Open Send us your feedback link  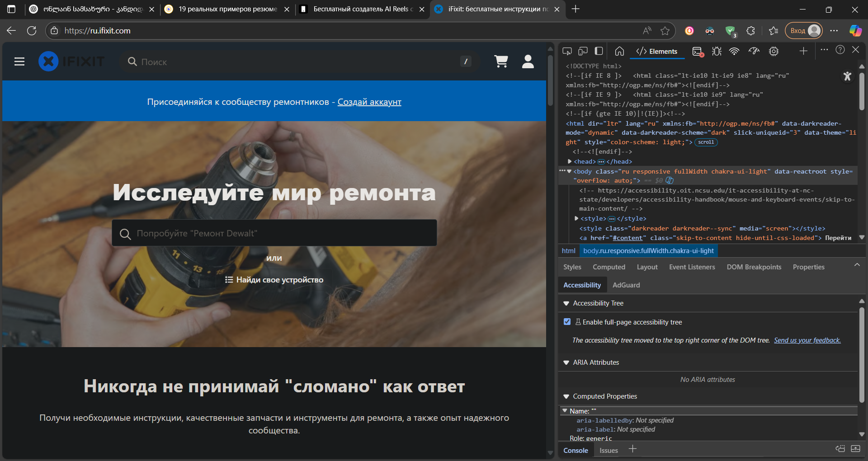coord(807,340)
